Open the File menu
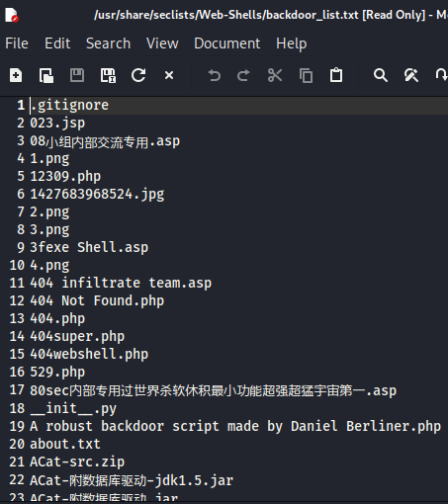 click(x=17, y=43)
